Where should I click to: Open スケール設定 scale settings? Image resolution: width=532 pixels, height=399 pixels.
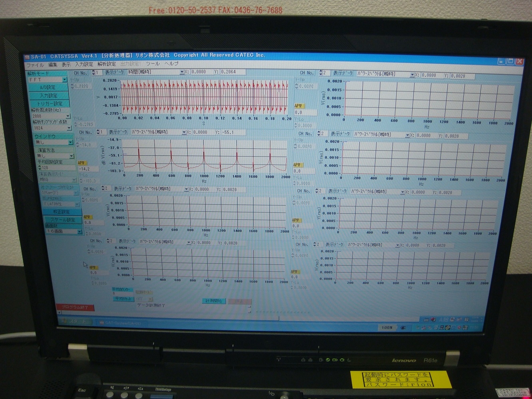tap(63, 220)
